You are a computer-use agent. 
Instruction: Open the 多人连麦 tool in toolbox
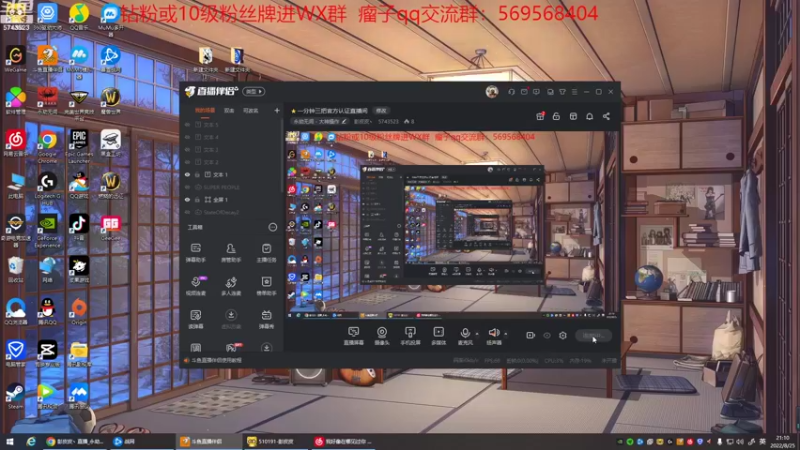[x=231, y=286]
